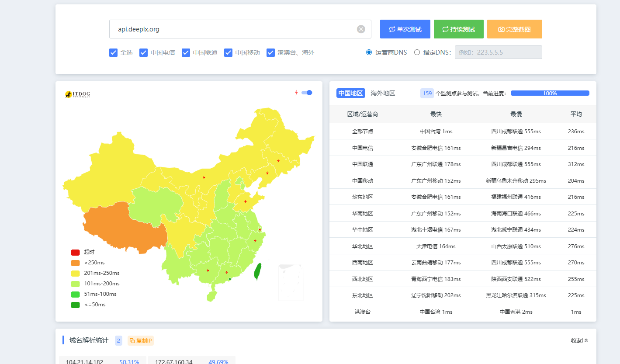
Task: Click the green 持续测试 button
Action: pyautogui.click(x=459, y=29)
